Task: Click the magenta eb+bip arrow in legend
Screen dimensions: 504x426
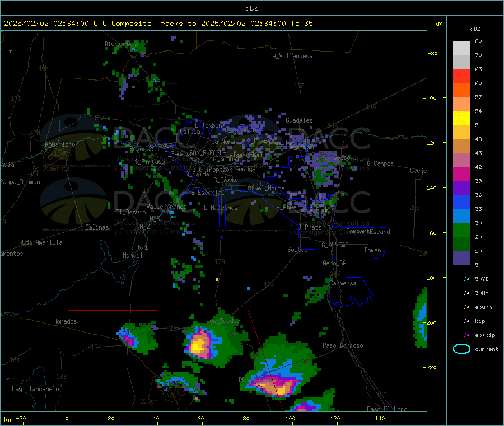Action: [x=461, y=335]
